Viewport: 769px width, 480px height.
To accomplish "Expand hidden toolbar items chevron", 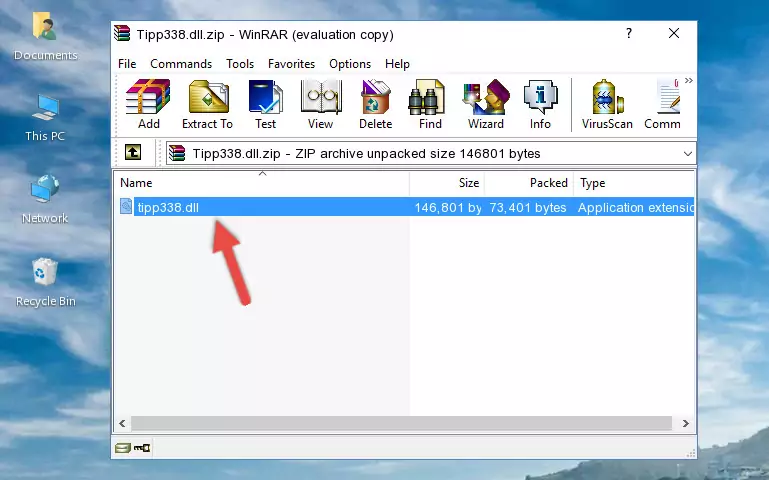I will pyautogui.click(x=689, y=80).
